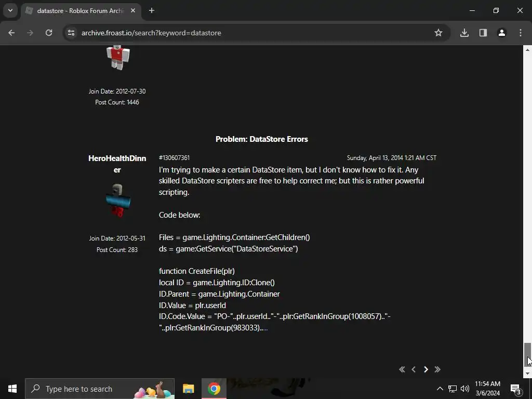Open site information icon in address bar
Screen dimensions: 532x399
[x=71, y=33]
